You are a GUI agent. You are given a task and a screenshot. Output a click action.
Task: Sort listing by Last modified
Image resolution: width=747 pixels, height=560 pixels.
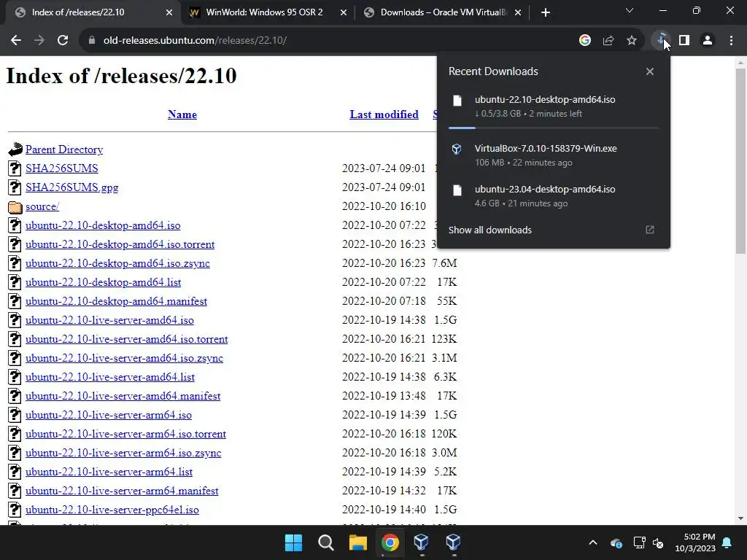tap(384, 114)
